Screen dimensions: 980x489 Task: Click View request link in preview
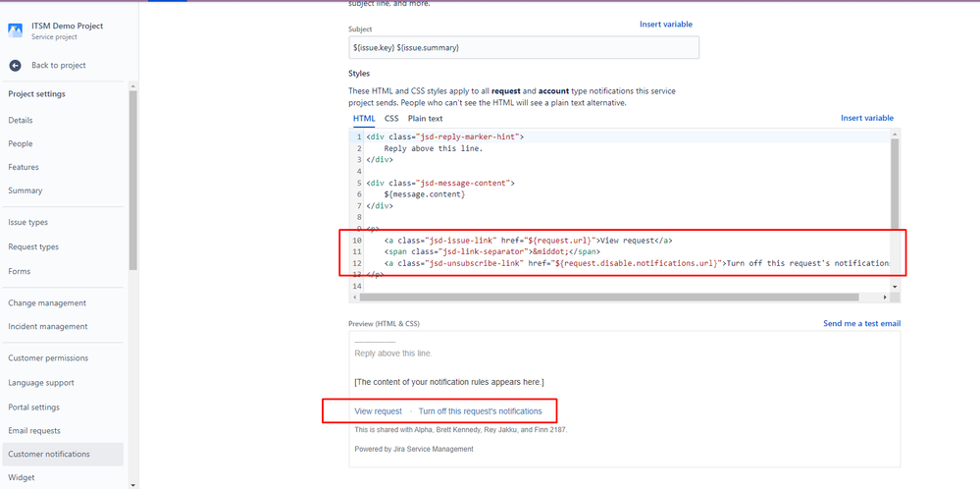pos(378,411)
